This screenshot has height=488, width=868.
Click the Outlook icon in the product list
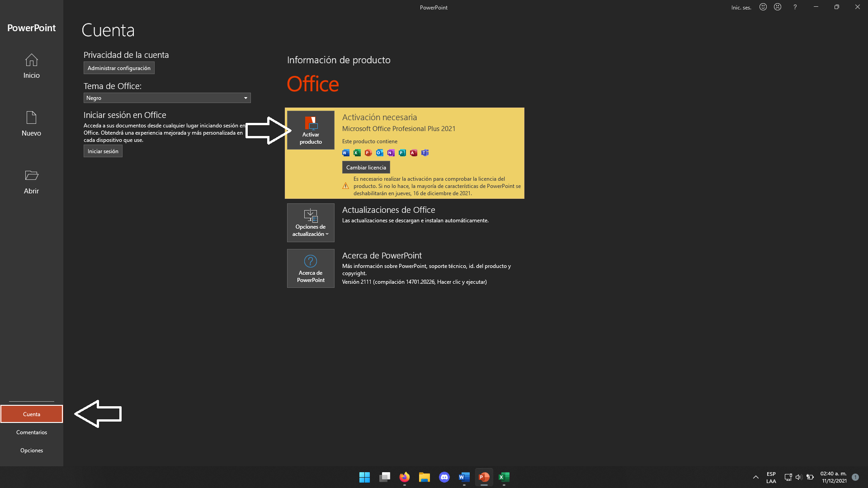pos(379,153)
